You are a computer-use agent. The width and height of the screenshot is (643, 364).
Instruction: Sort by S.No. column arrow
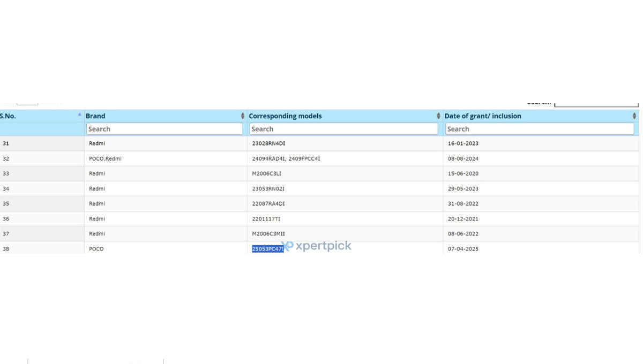coord(80,115)
